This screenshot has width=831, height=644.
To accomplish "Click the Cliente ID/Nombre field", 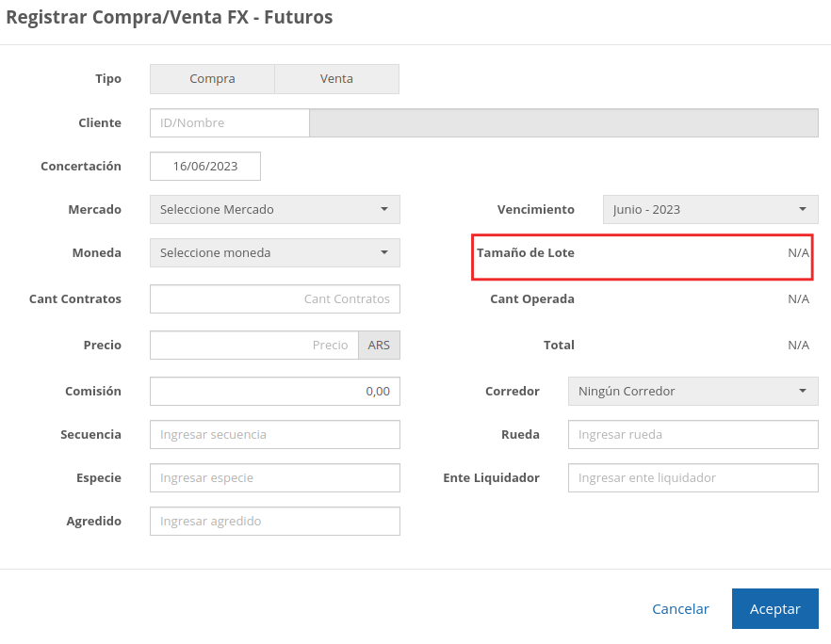I will click(x=229, y=123).
